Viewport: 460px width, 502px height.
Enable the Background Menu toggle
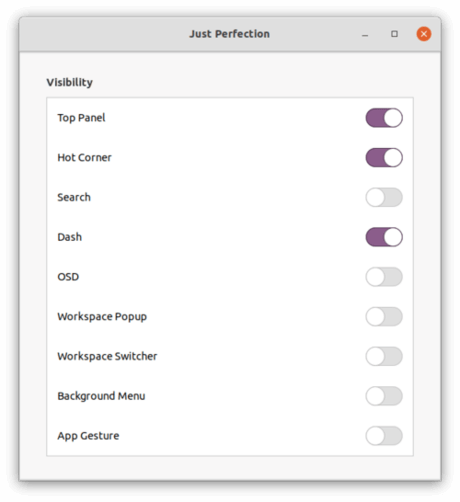tap(384, 396)
